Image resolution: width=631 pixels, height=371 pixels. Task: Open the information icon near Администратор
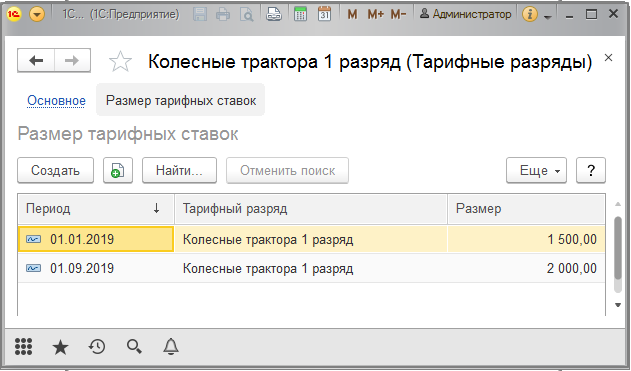[530, 14]
